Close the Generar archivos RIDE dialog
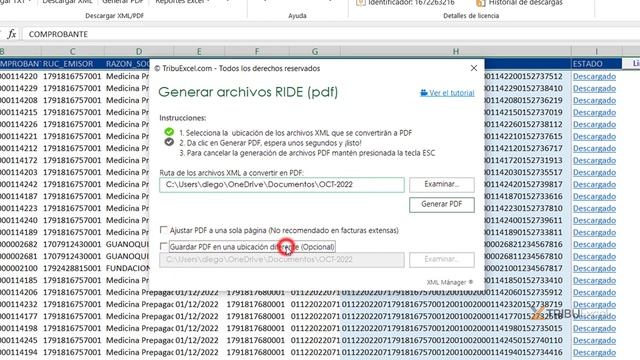 [x=473, y=68]
